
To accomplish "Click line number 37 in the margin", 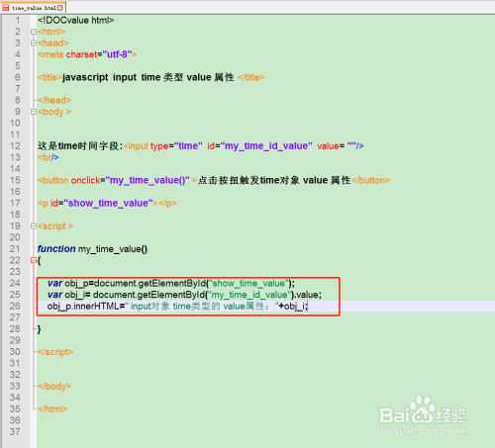I will pos(15,432).
